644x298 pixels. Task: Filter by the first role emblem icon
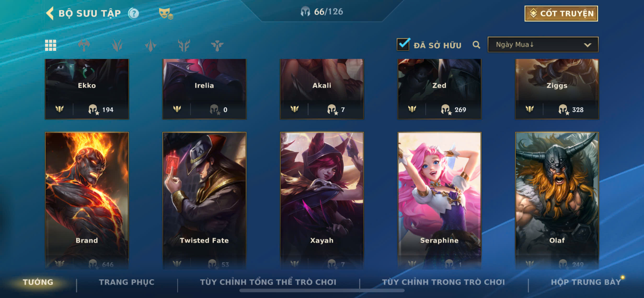tap(84, 45)
